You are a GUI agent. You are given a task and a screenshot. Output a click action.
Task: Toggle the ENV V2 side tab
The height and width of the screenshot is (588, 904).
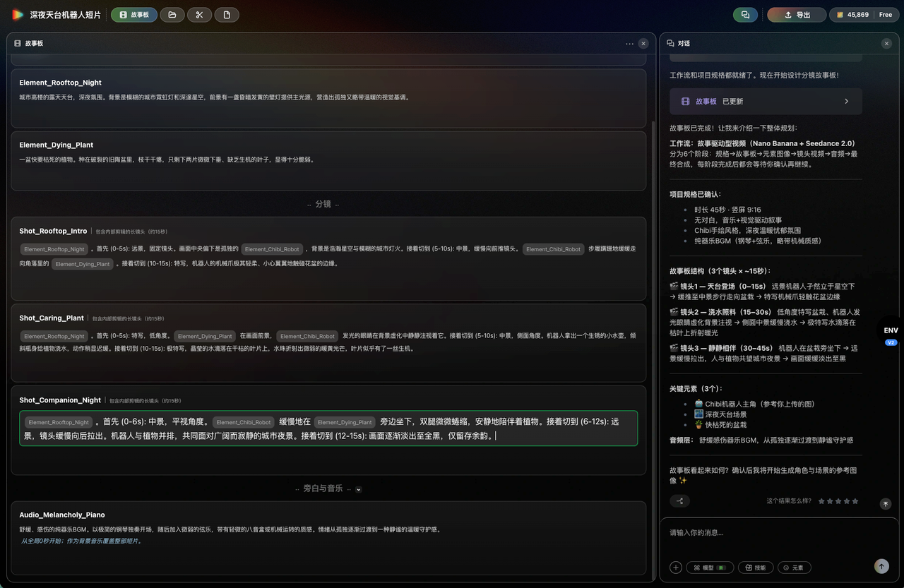coord(891,335)
